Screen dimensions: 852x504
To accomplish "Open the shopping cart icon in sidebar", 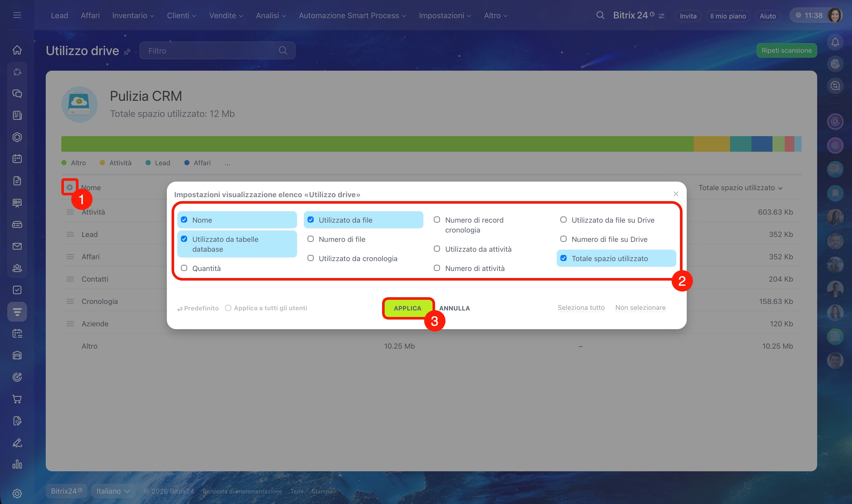I will [17, 399].
